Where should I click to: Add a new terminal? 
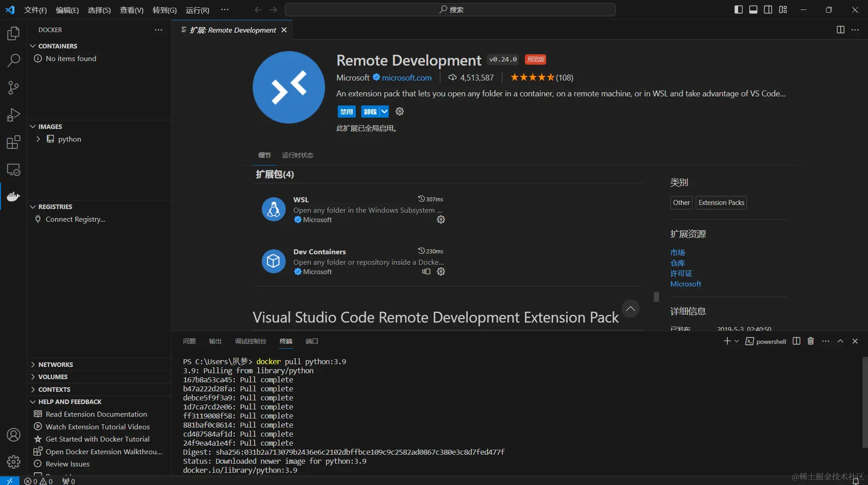727,341
